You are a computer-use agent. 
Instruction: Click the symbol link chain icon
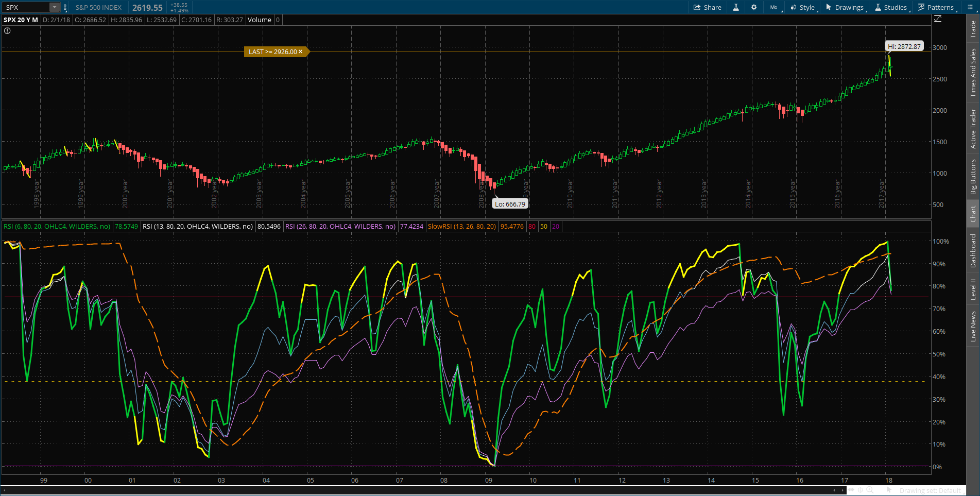point(65,7)
